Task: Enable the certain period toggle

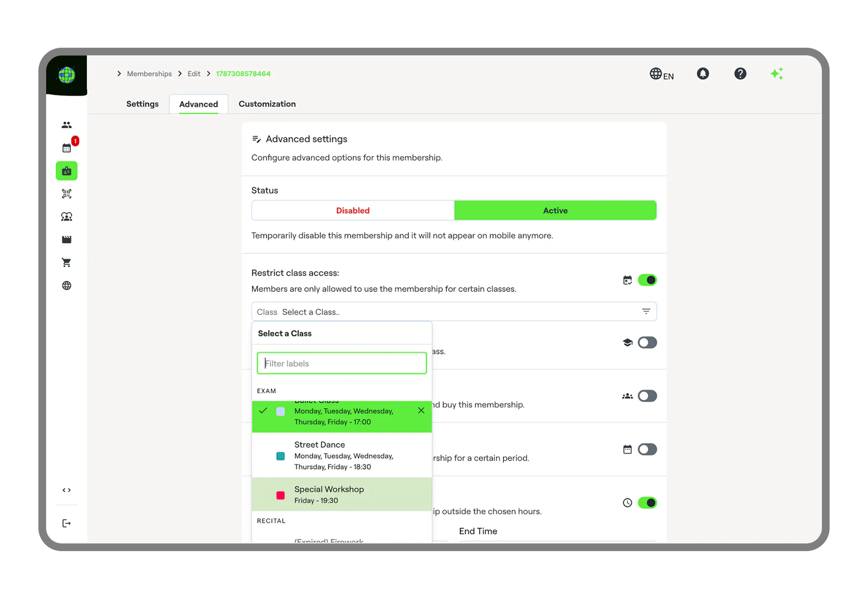Action: (x=647, y=449)
